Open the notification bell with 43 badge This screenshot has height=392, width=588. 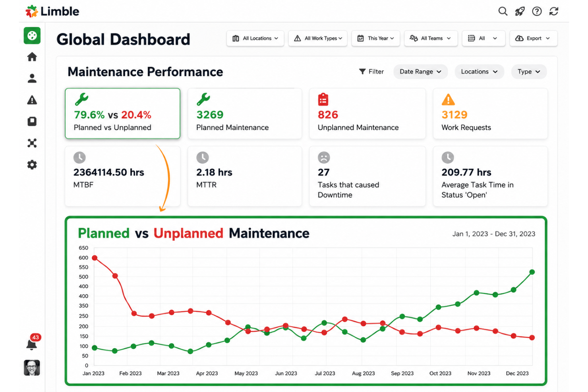pyautogui.click(x=32, y=343)
